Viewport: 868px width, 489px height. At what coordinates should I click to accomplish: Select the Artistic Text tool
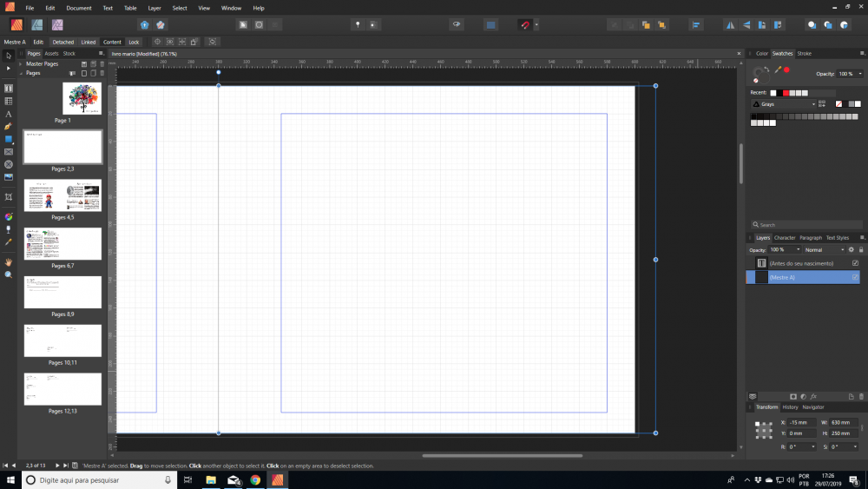[9, 114]
